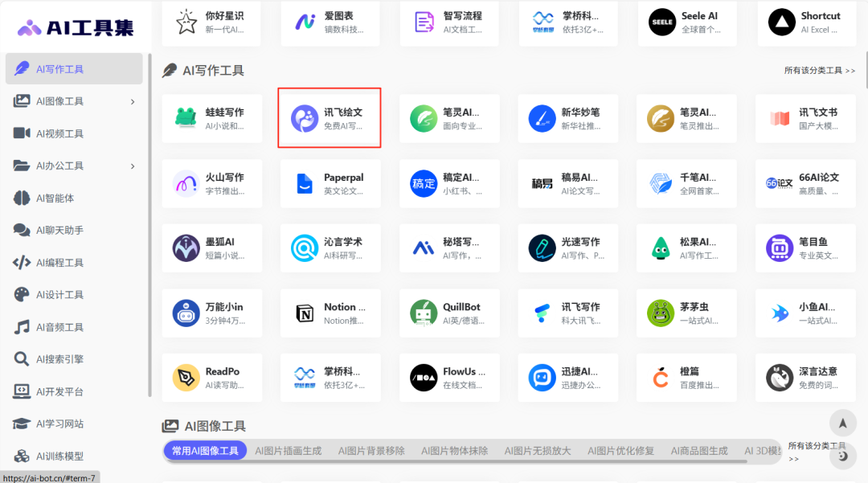The image size is (868, 483).
Task: Open the 爱图表 icon card
Action: pos(330,23)
